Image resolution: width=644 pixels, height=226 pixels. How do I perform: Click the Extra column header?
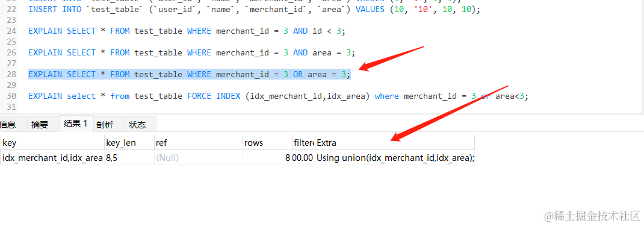point(395,143)
